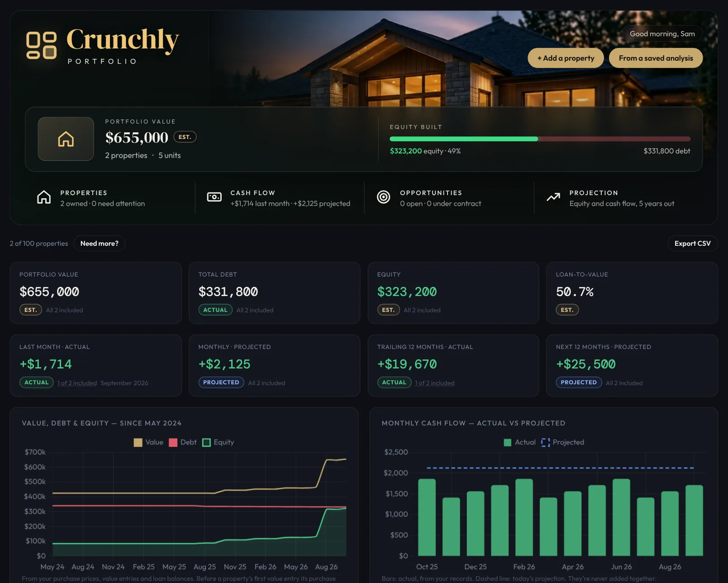Click the EST. badge on Equity card

coord(388,310)
